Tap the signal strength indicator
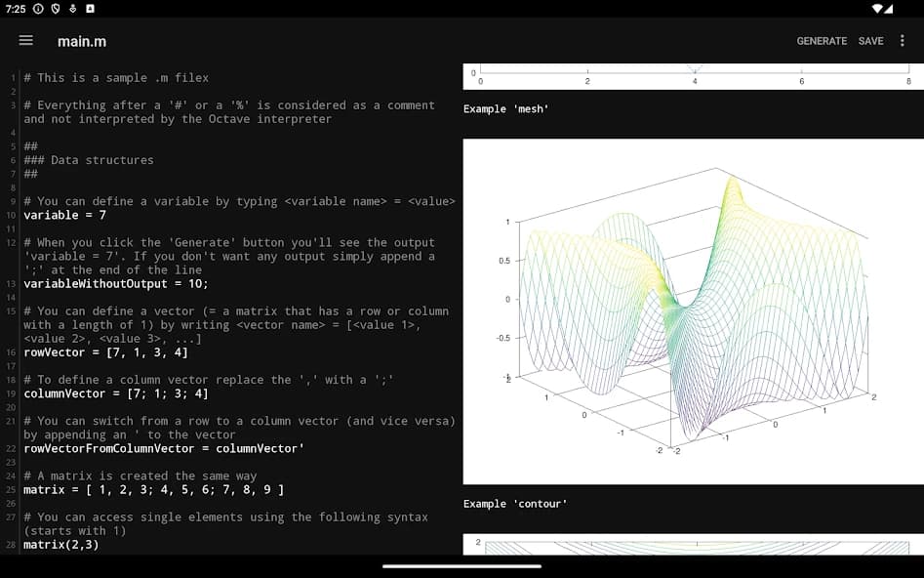The width and height of the screenshot is (924, 578). pos(893,9)
